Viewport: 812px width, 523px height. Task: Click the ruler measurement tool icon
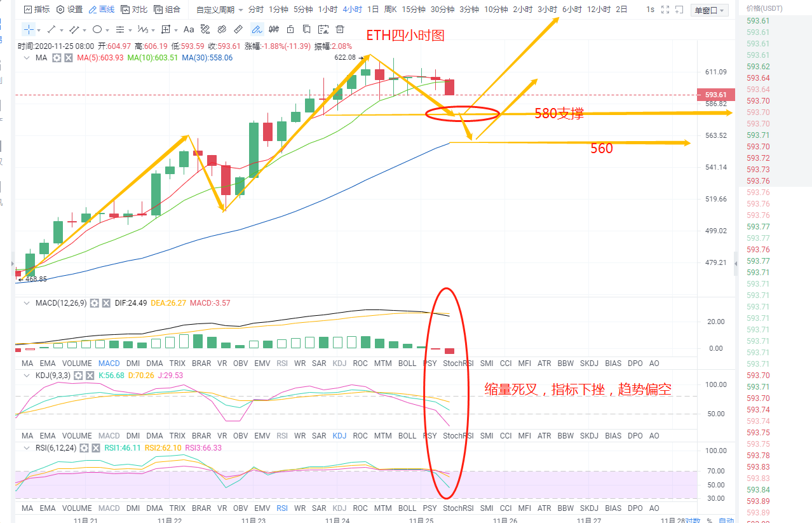tap(238, 29)
